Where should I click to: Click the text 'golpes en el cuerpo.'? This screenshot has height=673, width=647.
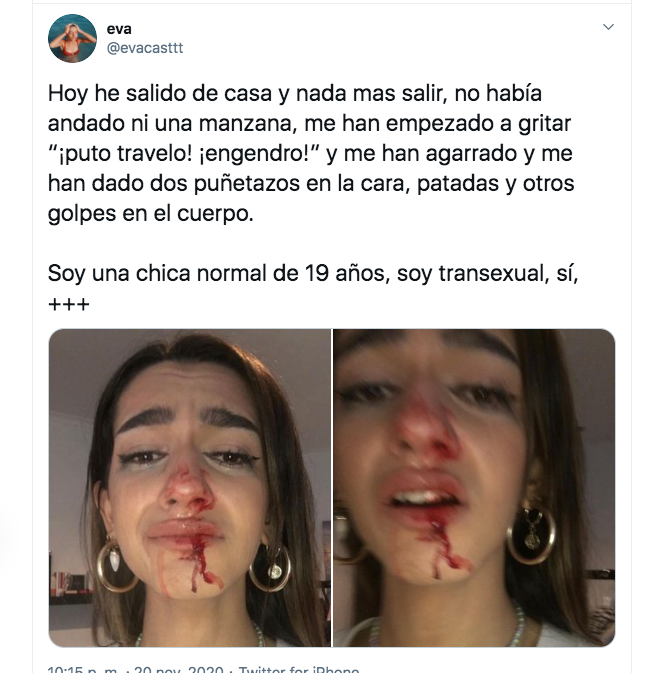(151, 213)
